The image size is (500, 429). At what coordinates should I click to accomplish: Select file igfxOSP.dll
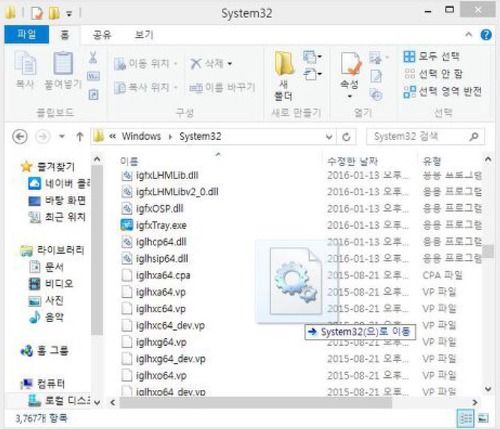[x=152, y=209]
